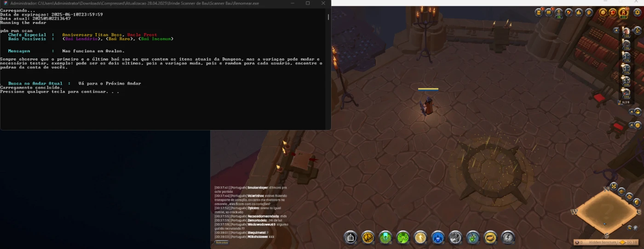The height and width of the screenshot is (249, 644).
Task: Click the "Vá para o Próximo Andar" text
Action: click(109, 84)
